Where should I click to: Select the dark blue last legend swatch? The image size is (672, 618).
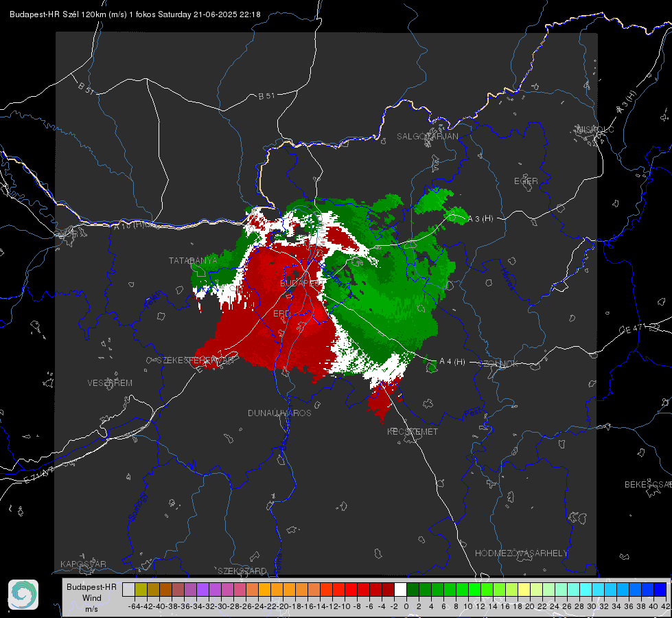click(660, 589)
